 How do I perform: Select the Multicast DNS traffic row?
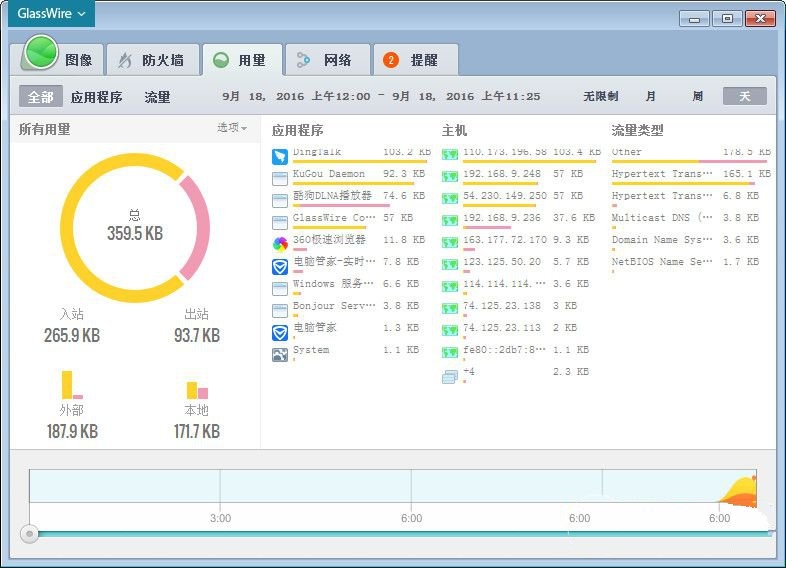point(685,221)
